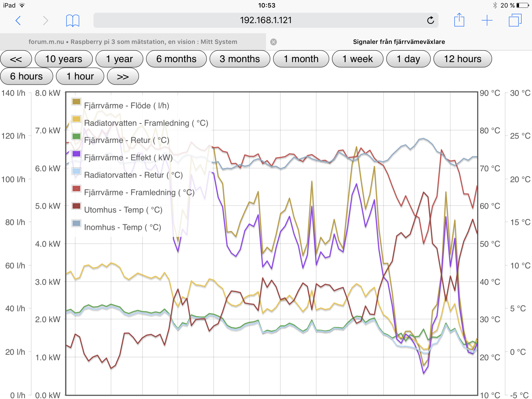Tap the Safari forward arrow
The height and width of the screenshot is (399, 532).
45,21
